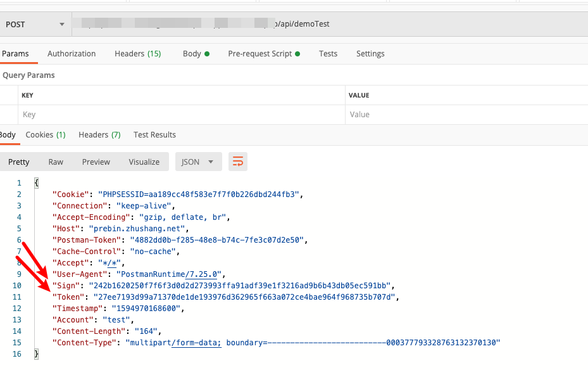588x370 pixels.
Task: Choose the Visualize response view
Action: (x=144, y=162)
